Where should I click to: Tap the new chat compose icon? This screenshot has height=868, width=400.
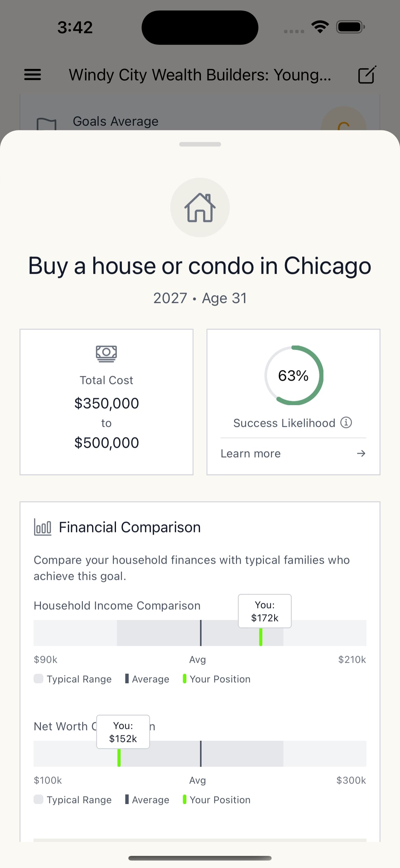(x=366, y=75)
